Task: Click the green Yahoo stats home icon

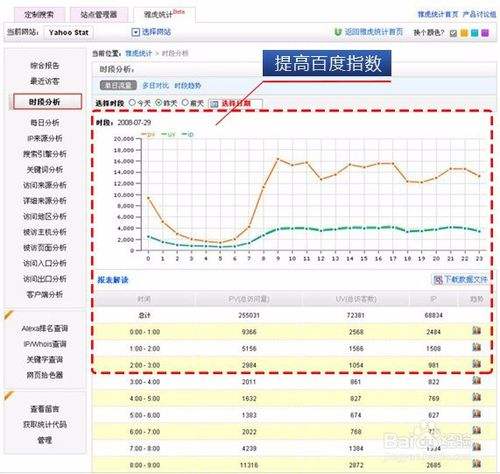Action: [338, 32]
